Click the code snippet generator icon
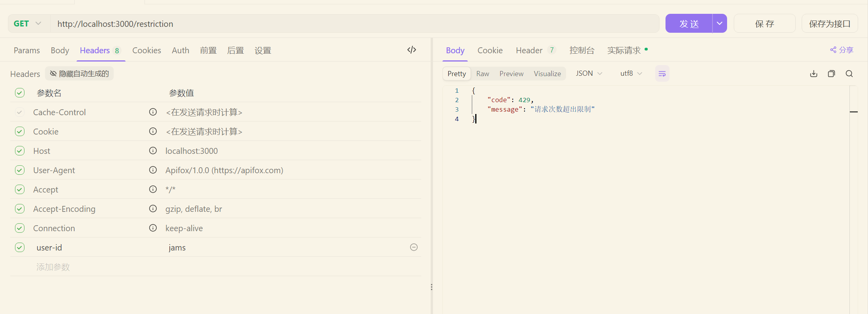 tap(411, 50)
